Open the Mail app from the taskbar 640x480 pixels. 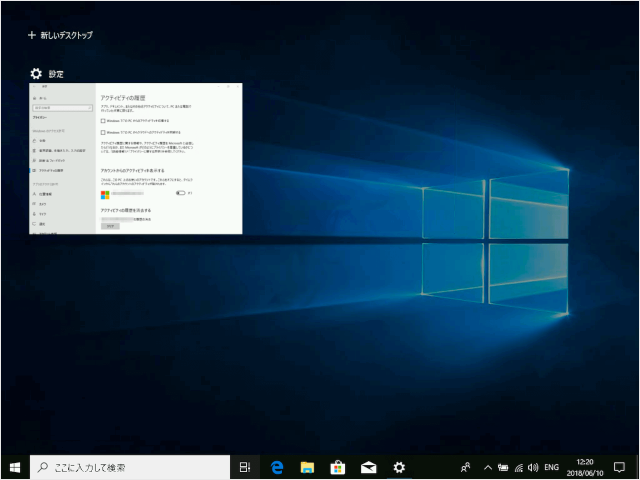[x=368, y=467]
